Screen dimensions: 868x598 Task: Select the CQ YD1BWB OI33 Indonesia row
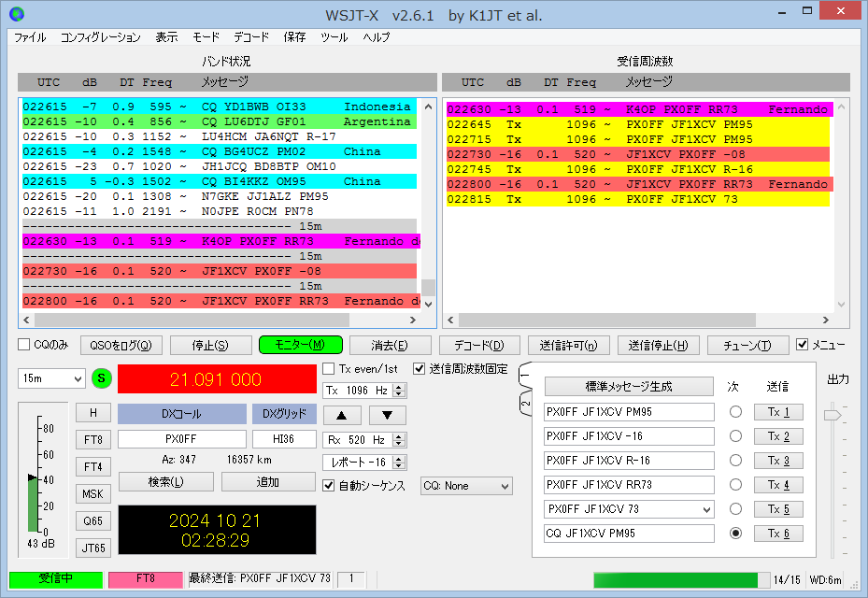point(220,107)
